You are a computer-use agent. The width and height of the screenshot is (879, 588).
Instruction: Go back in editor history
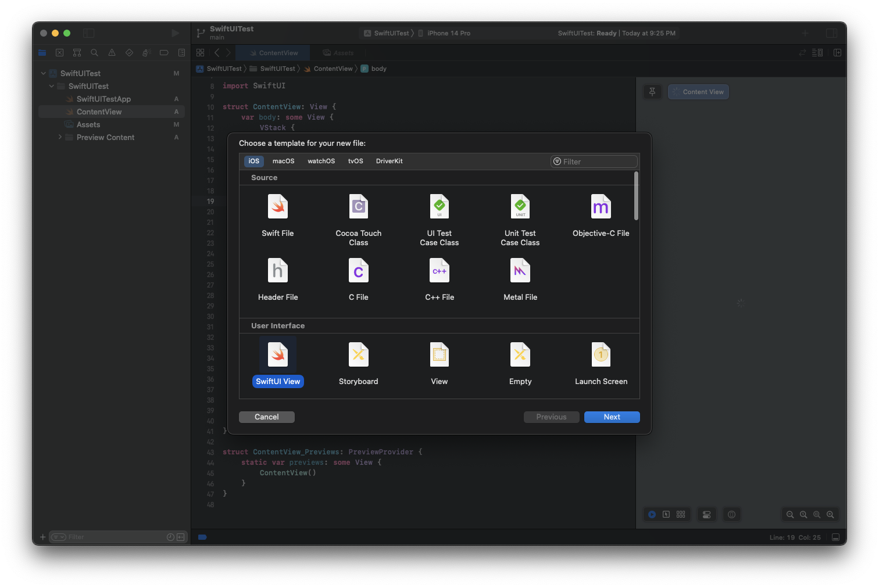(217, 53)
